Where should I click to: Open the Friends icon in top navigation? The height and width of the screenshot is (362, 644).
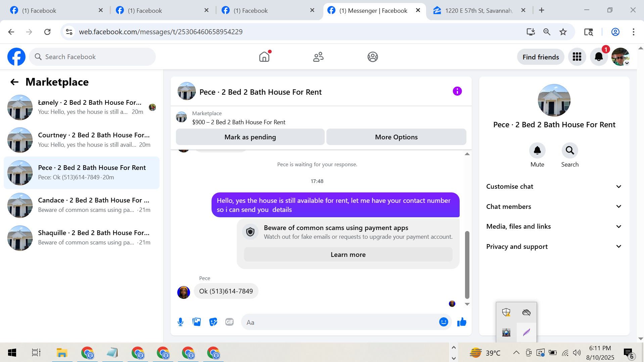point(318,57)
